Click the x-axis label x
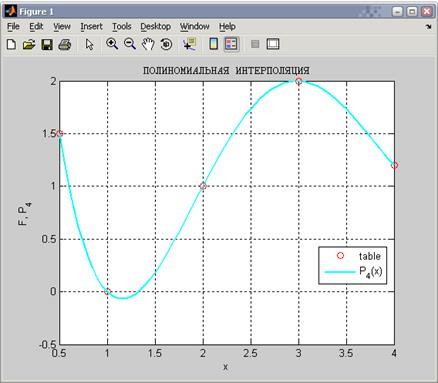Viewport: 438px width, 383px height. tap(226, 367)
